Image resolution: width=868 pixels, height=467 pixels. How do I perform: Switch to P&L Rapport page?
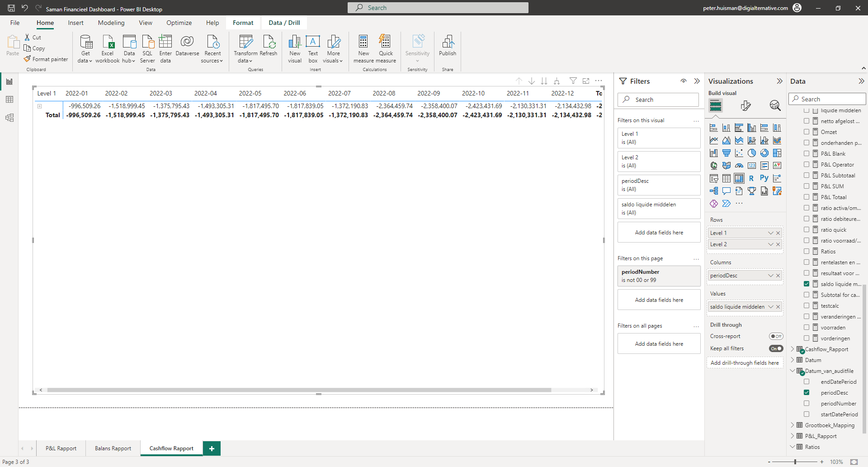61,448
